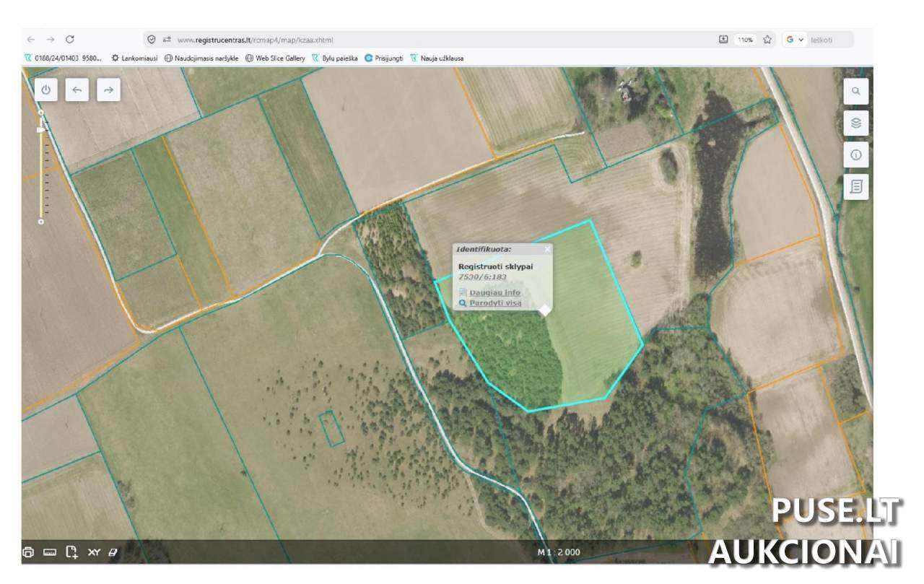This screenshot has width=924, height=584.
Task: Click browser back arrow
Action: [x=30, y=40]
